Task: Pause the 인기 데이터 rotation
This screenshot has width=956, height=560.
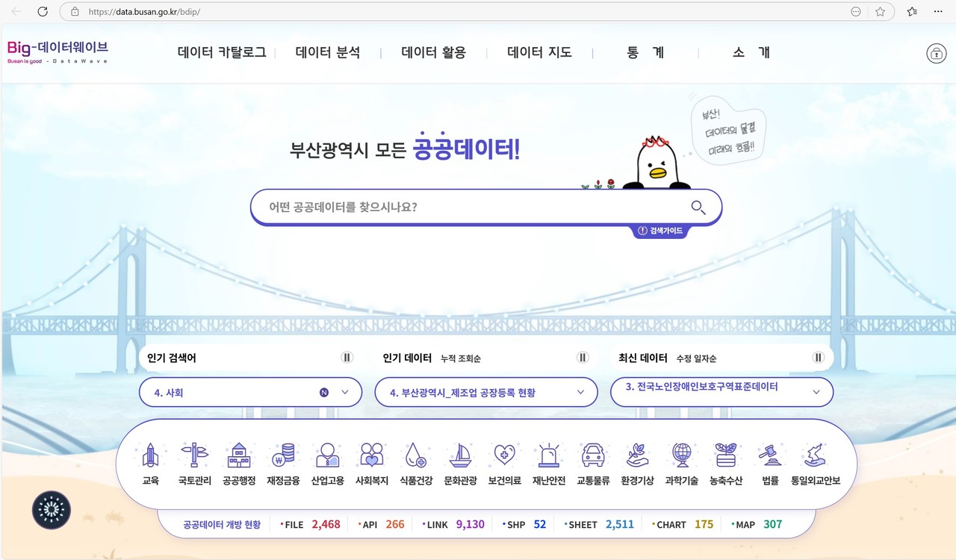Action: pyautogui.click(x=582, y=358)
